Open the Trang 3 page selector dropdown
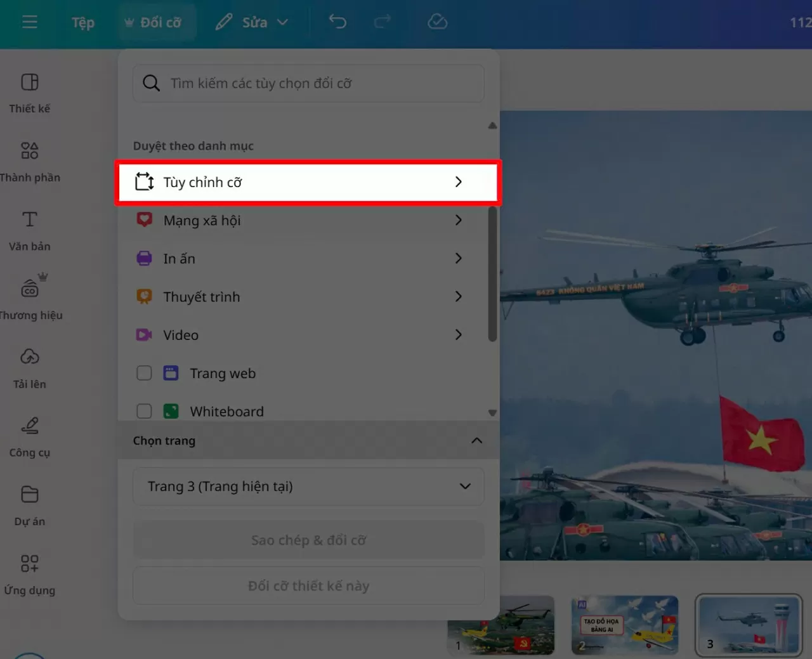The image size is (812, 659). pyautogui.click(x=308, y=486)
